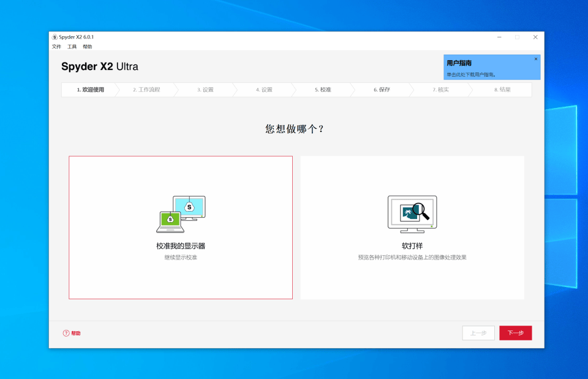The width and height of the screenshot is (588, 379).
Task: Switch to step 6. 保存
Action: [382, 90]
